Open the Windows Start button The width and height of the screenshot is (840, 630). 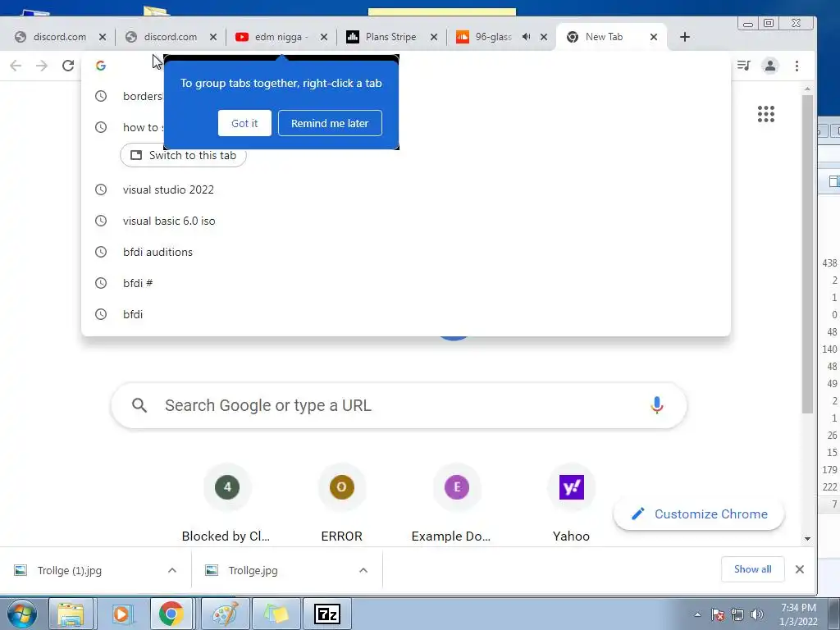[x=21, y=614]
